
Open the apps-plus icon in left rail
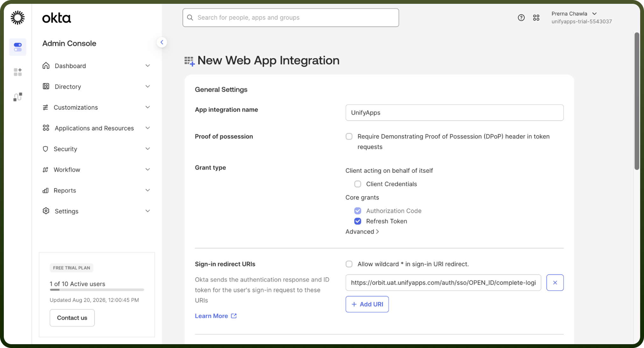click(x=18, y=72)
